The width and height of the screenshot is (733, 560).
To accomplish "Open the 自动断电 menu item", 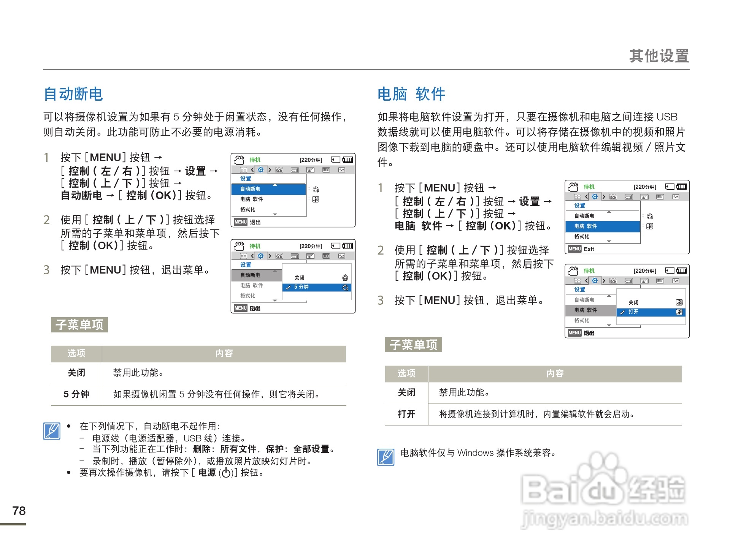I will point(250,190).
